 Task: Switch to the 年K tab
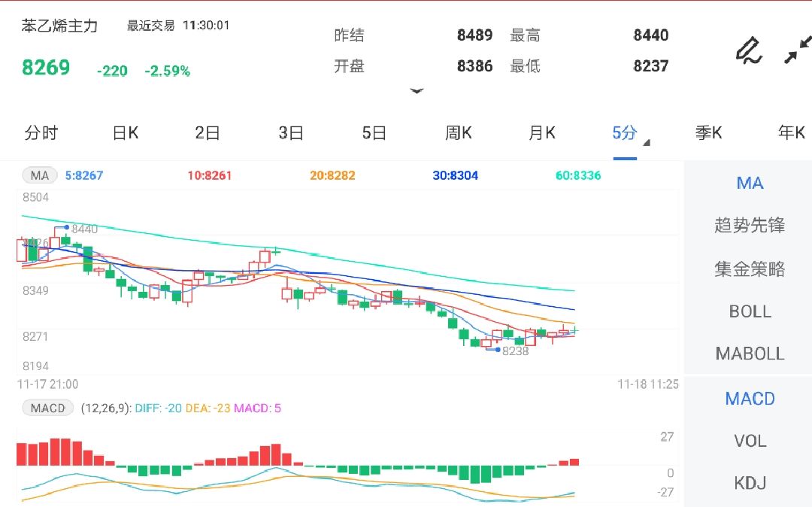click(x=791, y=133)
